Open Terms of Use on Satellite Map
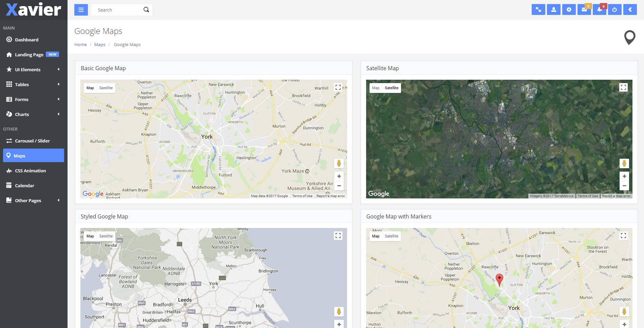644x328 pixels. click(x=588, y=196)
